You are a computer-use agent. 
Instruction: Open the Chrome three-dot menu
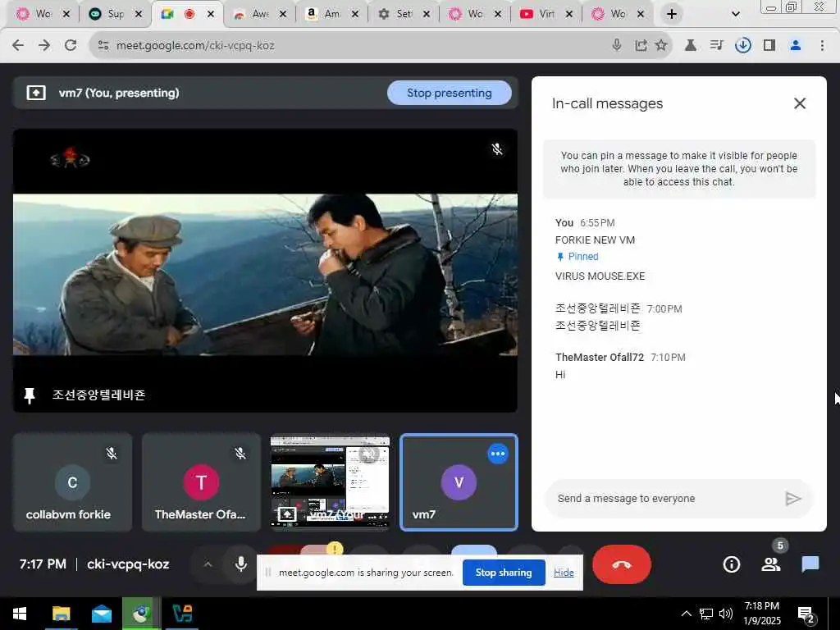point(822,46)
